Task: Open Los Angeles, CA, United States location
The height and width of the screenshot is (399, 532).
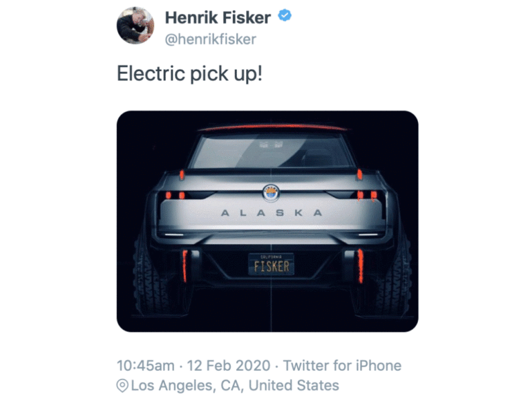Action: click(x=235, y=385)
